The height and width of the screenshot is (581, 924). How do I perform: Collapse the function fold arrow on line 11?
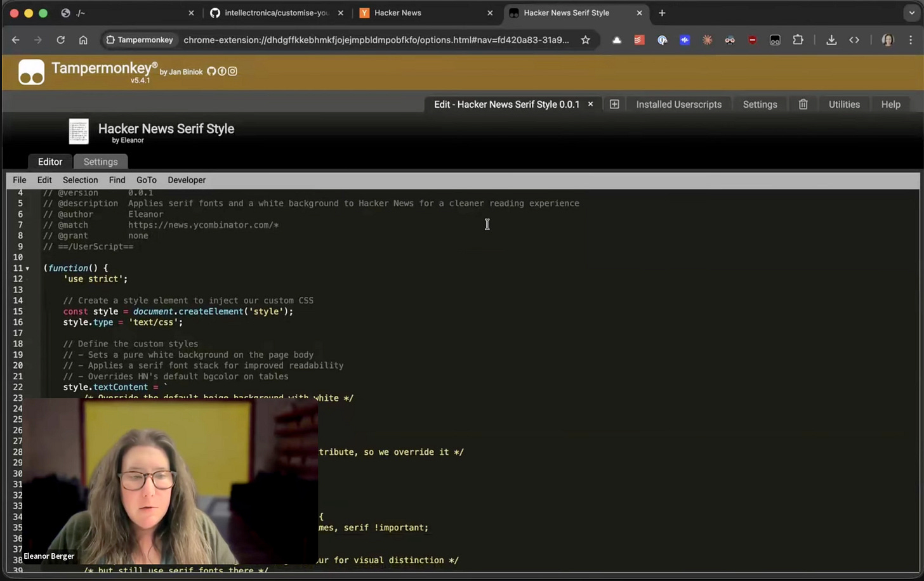[27, 268]
